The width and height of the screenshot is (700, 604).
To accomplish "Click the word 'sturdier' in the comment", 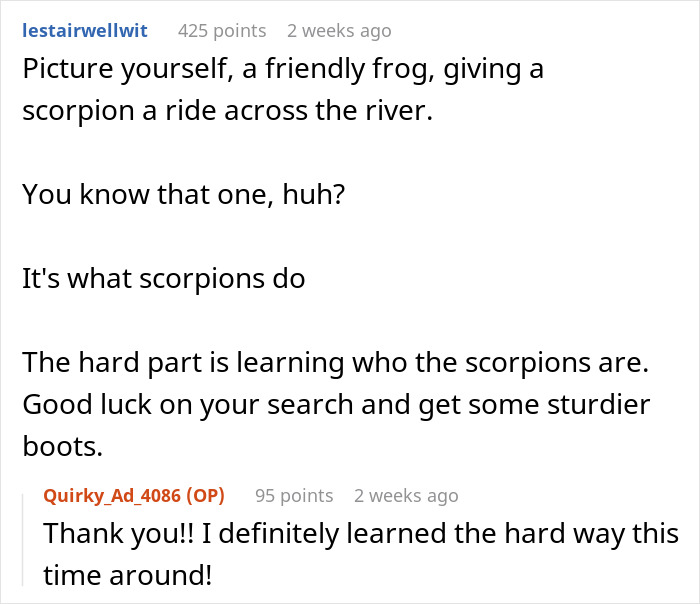I will click(x=599, y=405).
